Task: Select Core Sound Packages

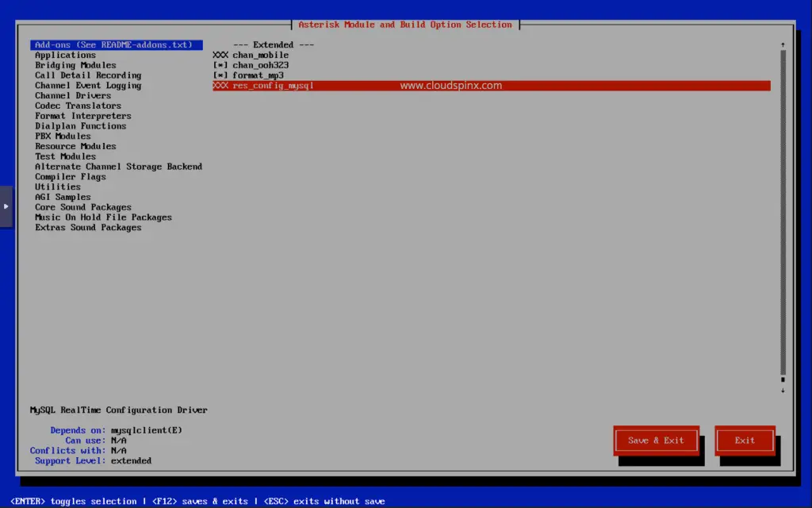Action: click(82, 206)
